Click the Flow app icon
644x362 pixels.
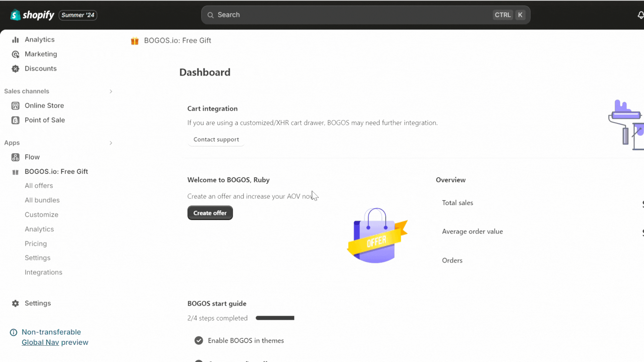(15, 157)
